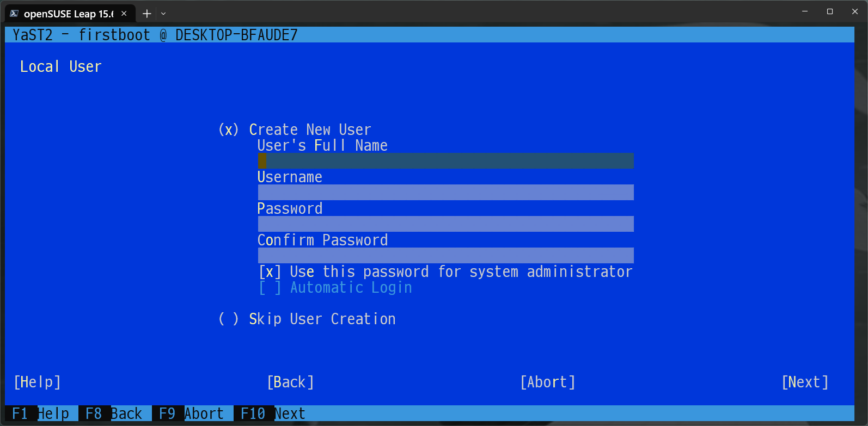Screen dimensions: 868x426
Task: Focus the Confirm Password field
Action: 445,256
